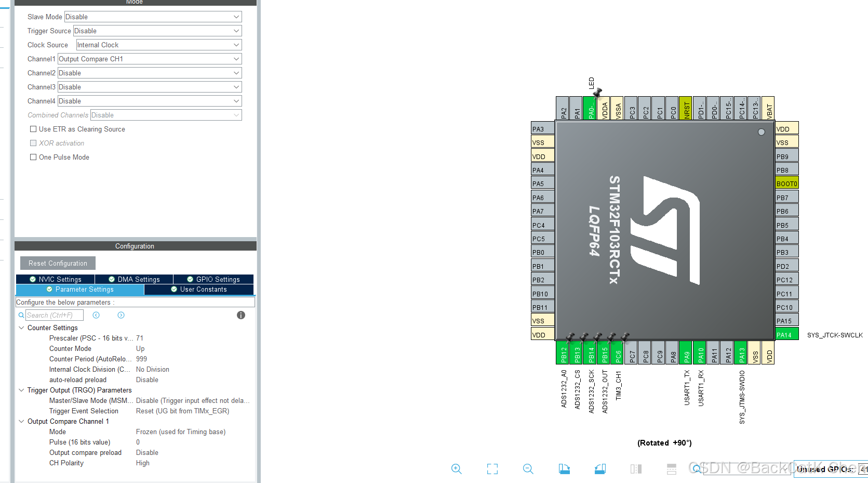Click the PA9 USART1_TX pin

686,353
